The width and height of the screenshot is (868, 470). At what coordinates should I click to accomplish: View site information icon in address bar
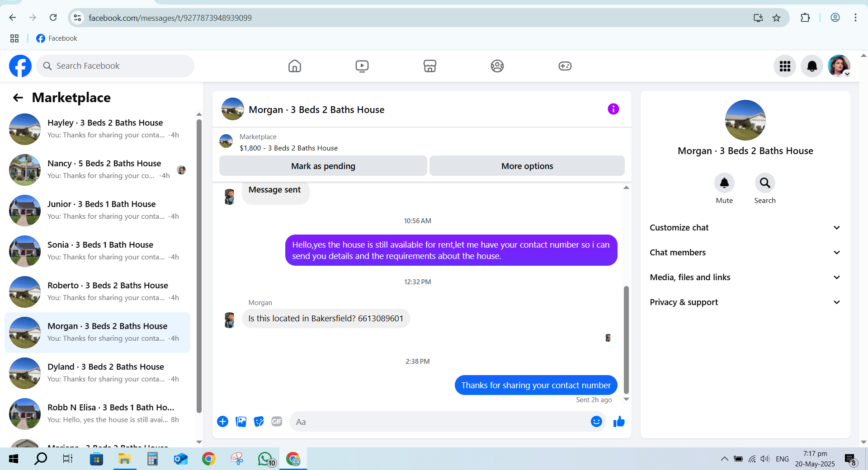pyautogui.click(x=77, y=18)
